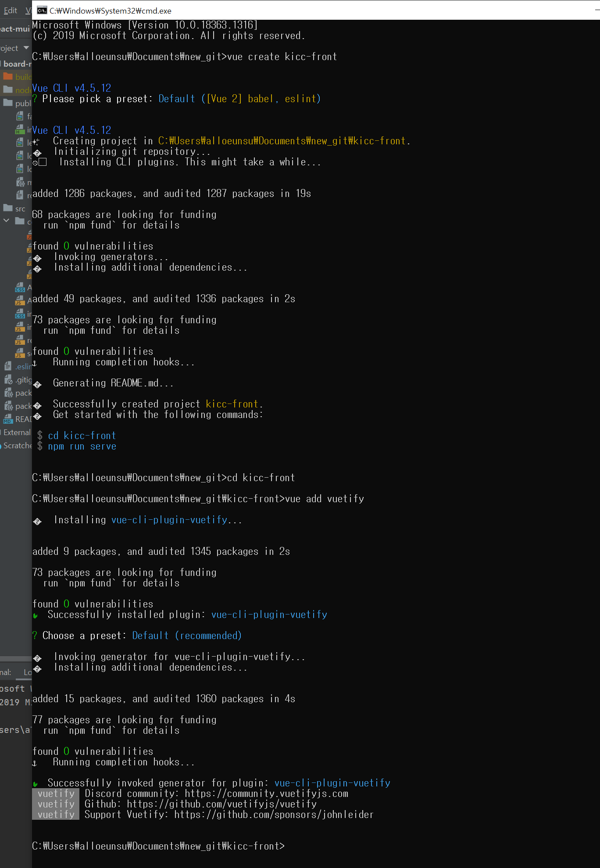Click '68 packages are looking for funding' line

click(x=124, y=214)
